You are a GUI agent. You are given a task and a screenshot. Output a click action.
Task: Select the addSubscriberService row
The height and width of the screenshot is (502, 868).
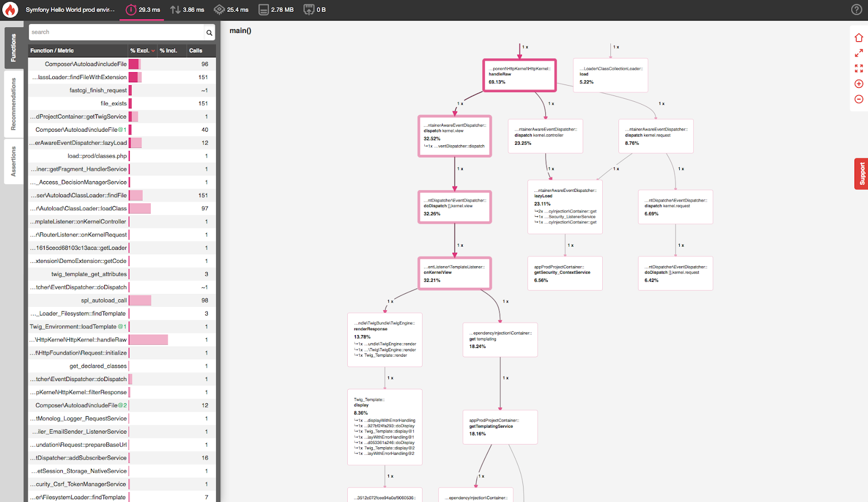[x=122, y=458]
